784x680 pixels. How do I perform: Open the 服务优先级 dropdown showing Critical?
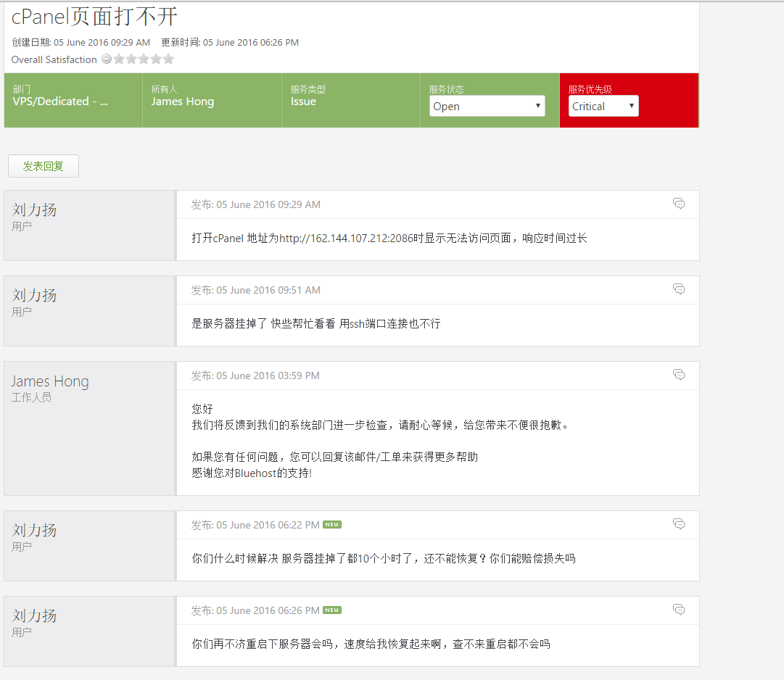[603, 106]
